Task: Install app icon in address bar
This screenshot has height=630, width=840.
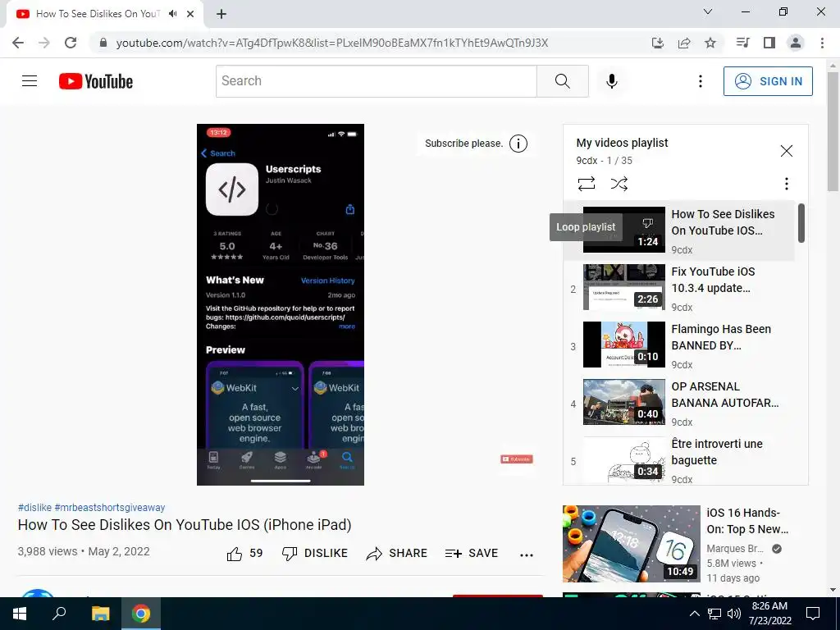Action: tap(657, 43)
